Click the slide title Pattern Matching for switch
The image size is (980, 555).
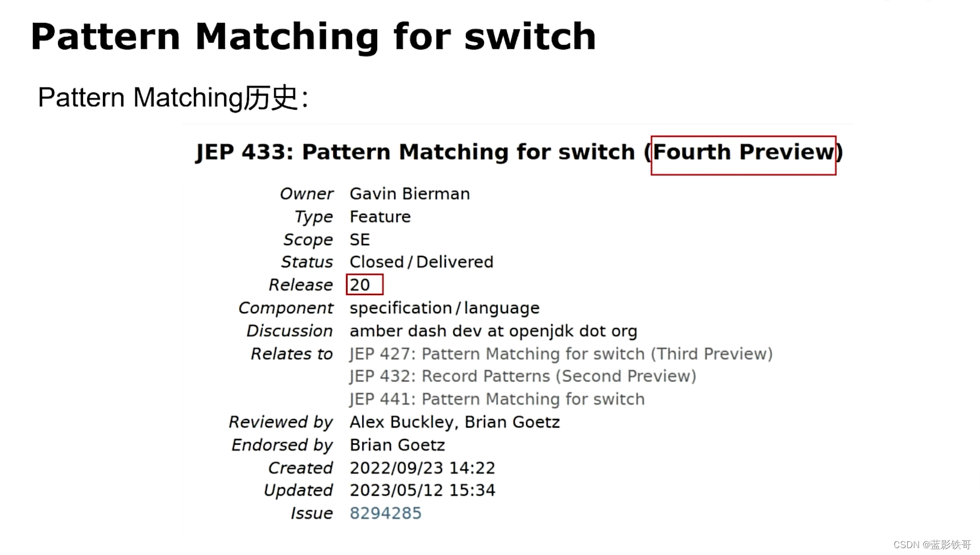coord(313,36)
